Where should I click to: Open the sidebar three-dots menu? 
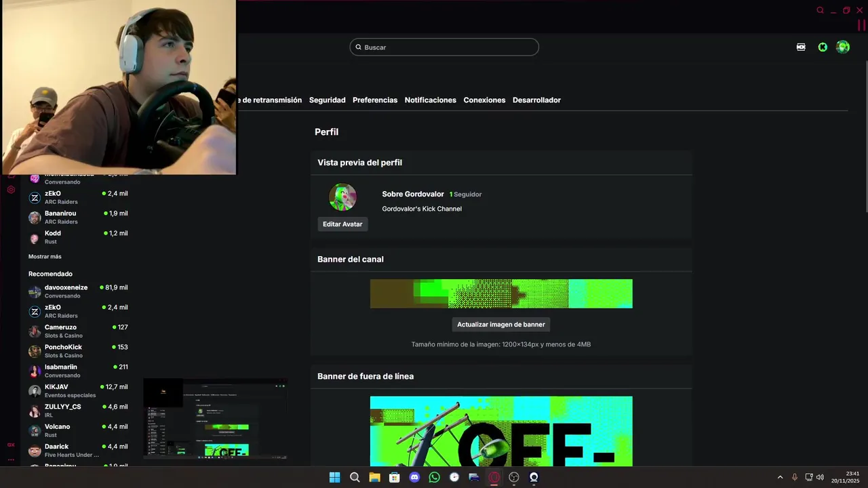point(11,460)
